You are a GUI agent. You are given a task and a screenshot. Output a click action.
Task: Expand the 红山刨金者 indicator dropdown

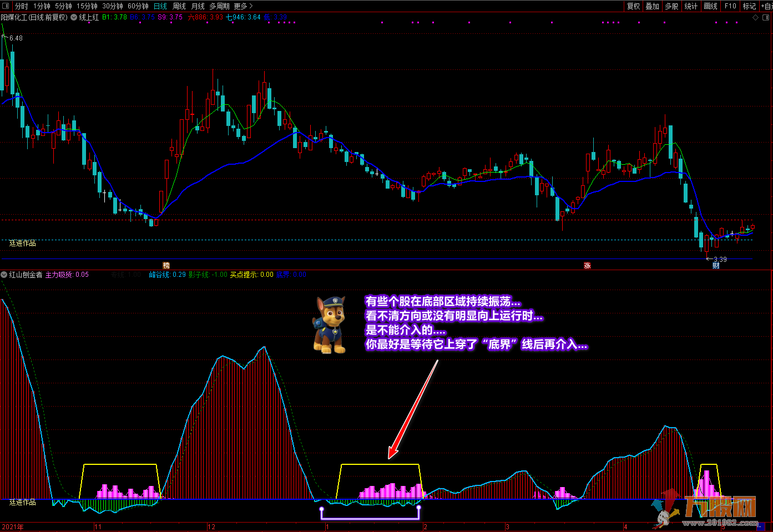pyautogui.click(x=4, y=275)
